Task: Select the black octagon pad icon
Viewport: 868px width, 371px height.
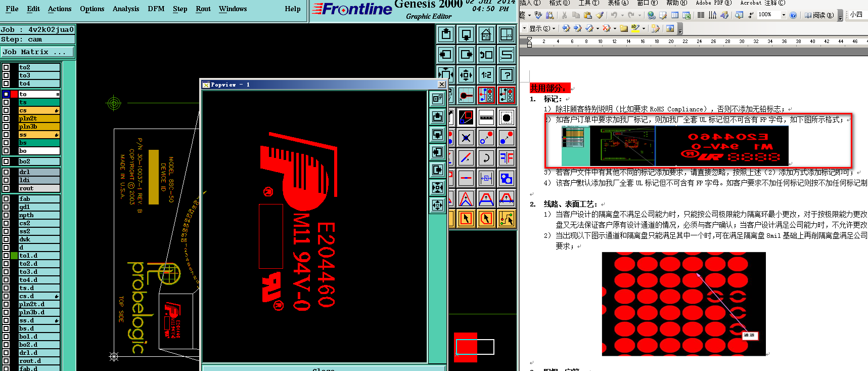Action: (507, 117)
